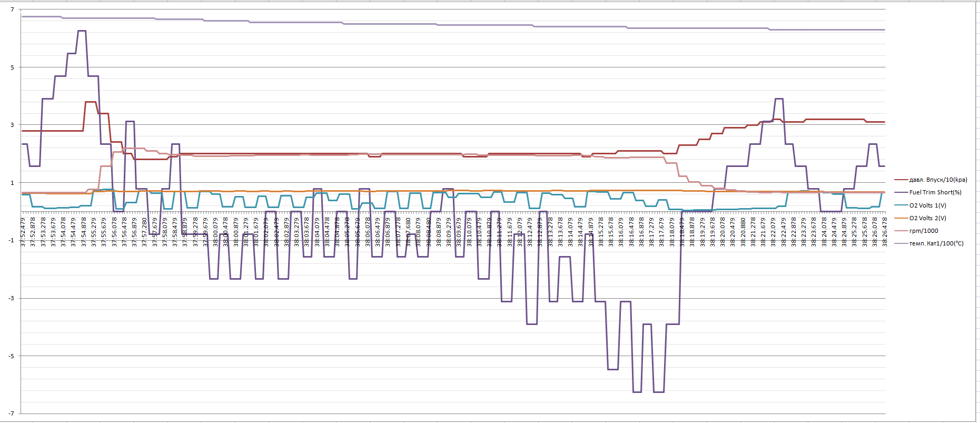
Task: Select the last x-axis timestamp 38:26.478
Action: 885,232
